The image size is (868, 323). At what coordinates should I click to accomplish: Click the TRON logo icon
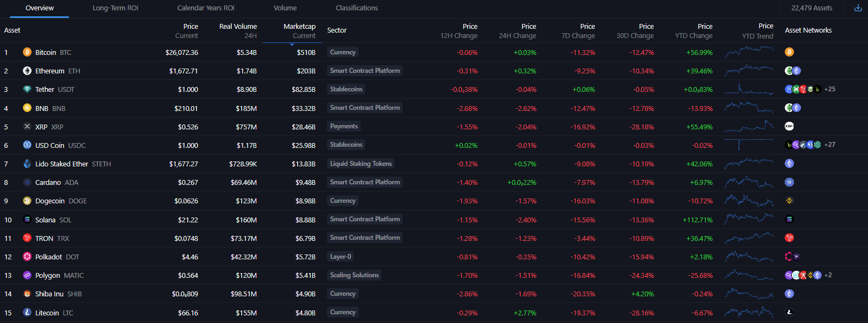point(27,238)
